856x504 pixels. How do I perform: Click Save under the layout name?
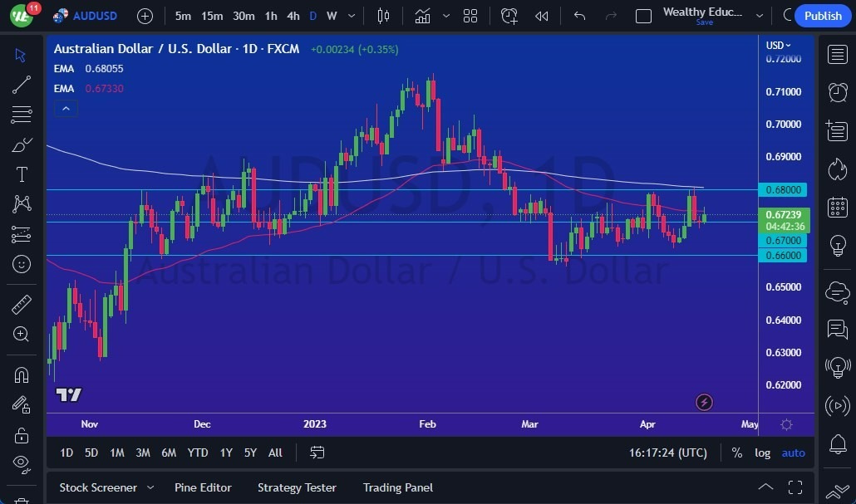(x=704, y=22)
